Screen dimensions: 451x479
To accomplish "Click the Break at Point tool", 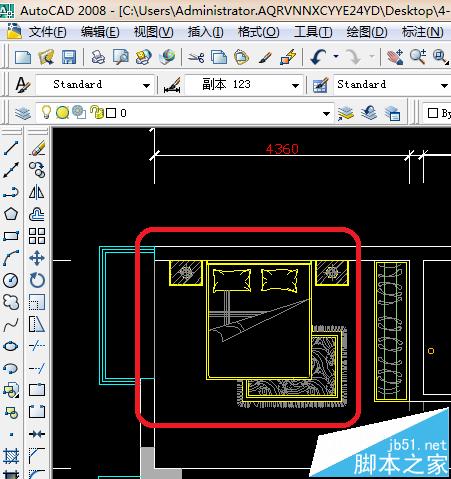I will coord(37,390).
